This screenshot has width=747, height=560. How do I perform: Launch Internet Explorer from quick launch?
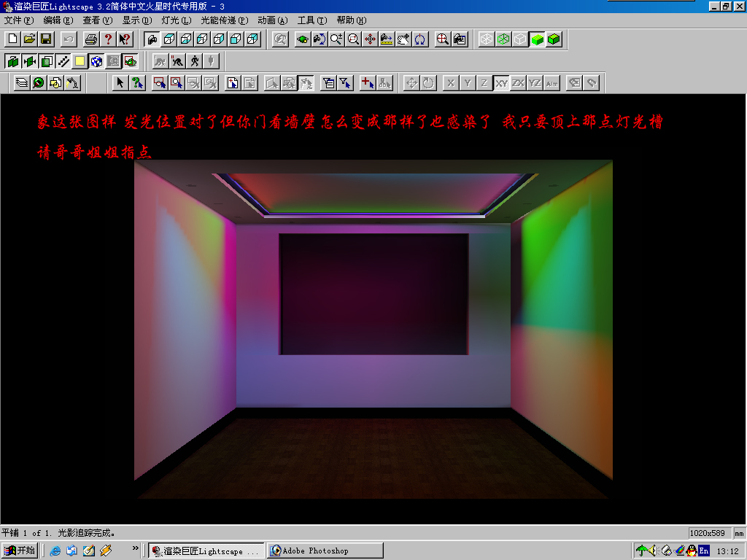tap(55, 551)
